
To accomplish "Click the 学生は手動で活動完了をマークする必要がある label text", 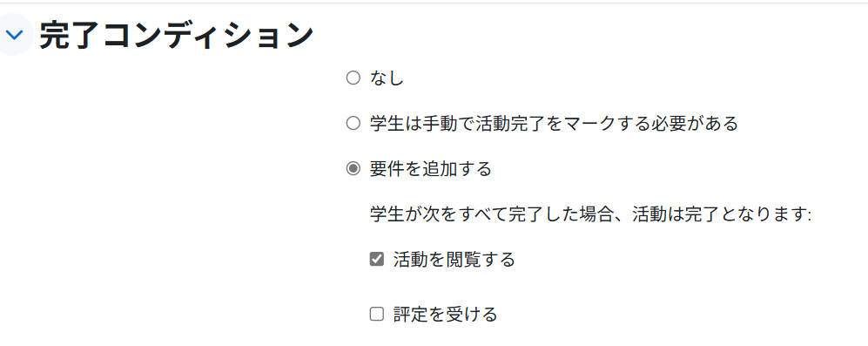I will [554, 124].
